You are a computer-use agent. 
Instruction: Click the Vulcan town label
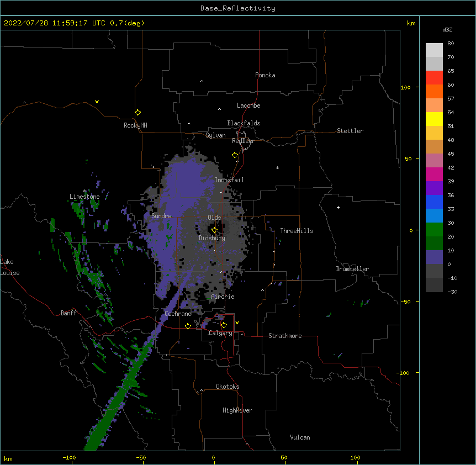pos(300,437)
